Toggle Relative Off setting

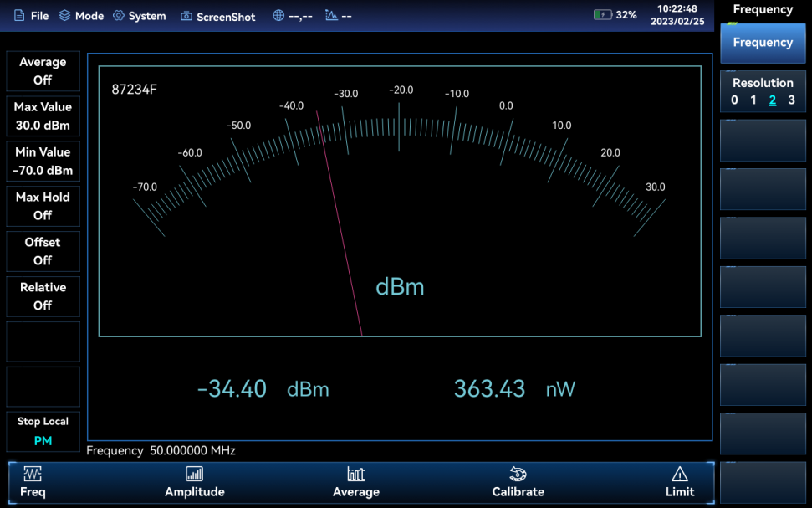pos(43,296)
